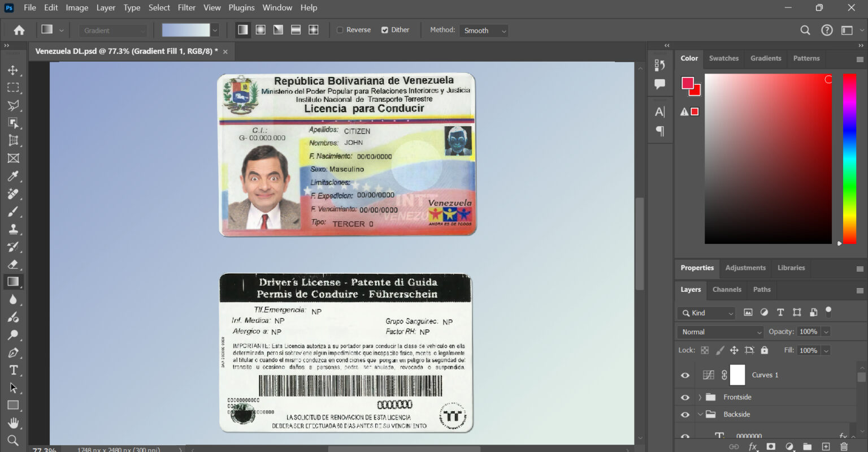Select the Blur tool

[13, 299]
